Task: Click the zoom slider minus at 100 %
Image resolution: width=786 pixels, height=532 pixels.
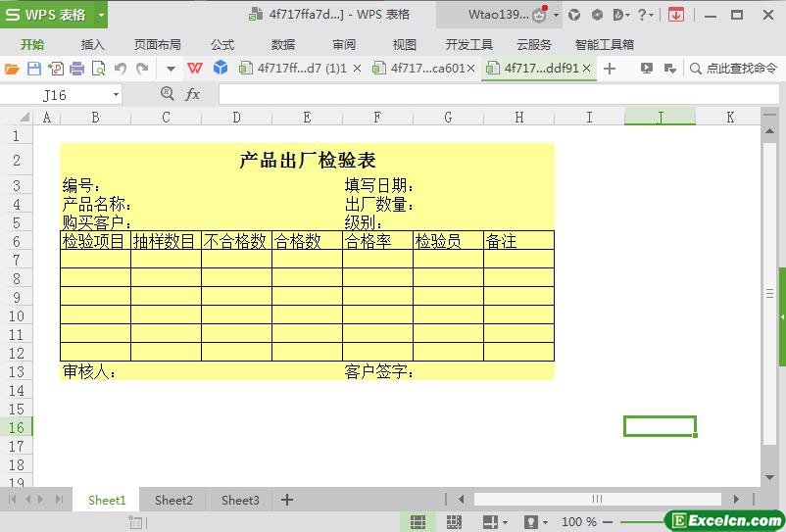Action: [608, 522]
